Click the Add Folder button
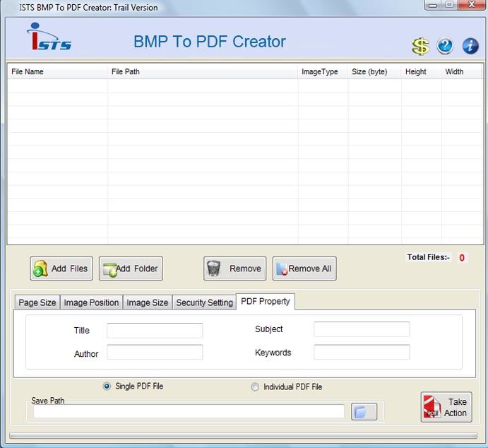This screenshot has width=488, height=448. tap(131, 269)
